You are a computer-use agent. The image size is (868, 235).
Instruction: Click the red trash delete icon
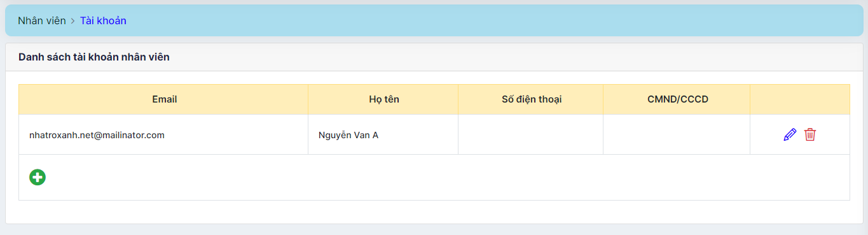click(x=810, y=134)
